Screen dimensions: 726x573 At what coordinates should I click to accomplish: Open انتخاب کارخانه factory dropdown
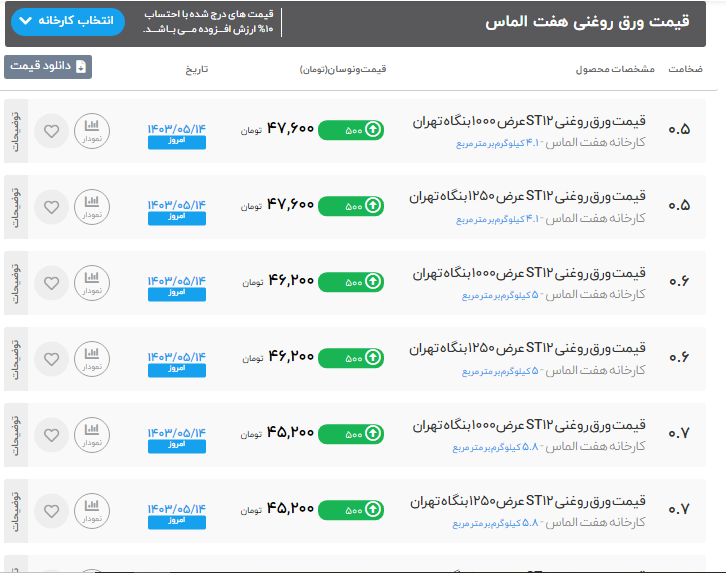[70, 21]
